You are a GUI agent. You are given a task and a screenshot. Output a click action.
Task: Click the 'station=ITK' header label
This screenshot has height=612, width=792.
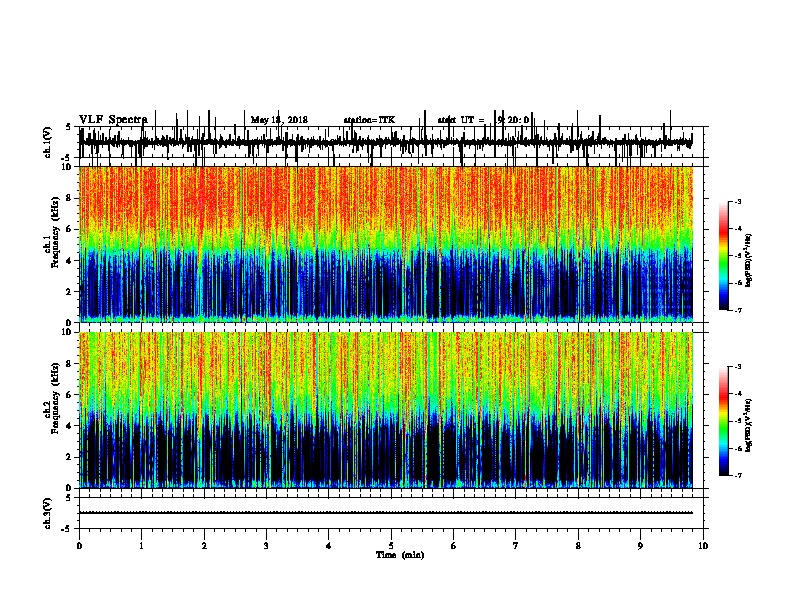[x=369, y=120]
